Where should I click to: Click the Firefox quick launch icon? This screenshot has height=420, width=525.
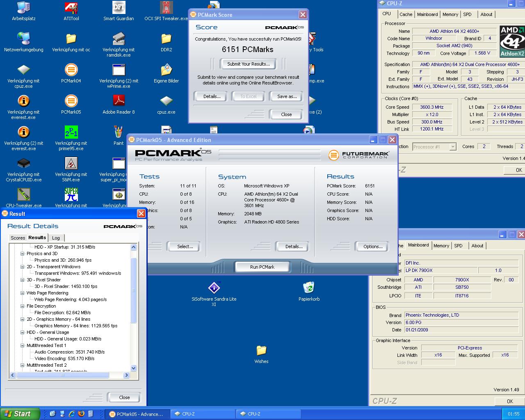click(81, 414)
